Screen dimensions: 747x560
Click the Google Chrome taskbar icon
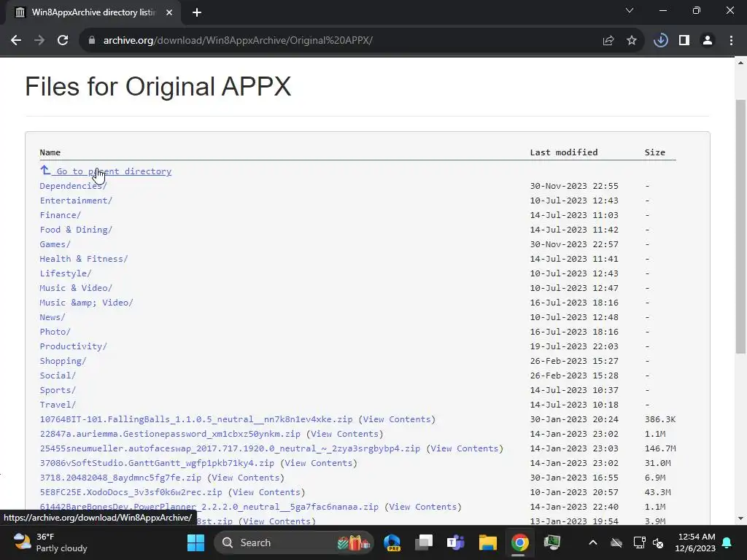519,542
